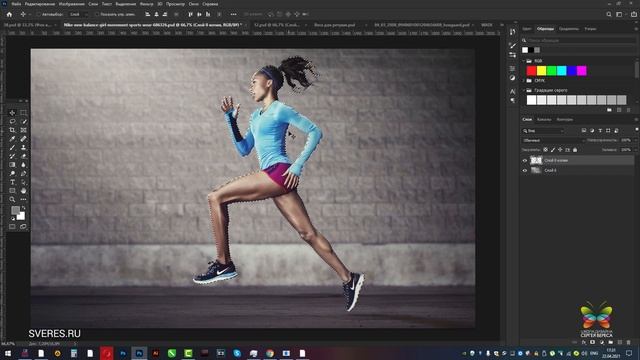Click the align right edges icon

(x=164, y=14)
